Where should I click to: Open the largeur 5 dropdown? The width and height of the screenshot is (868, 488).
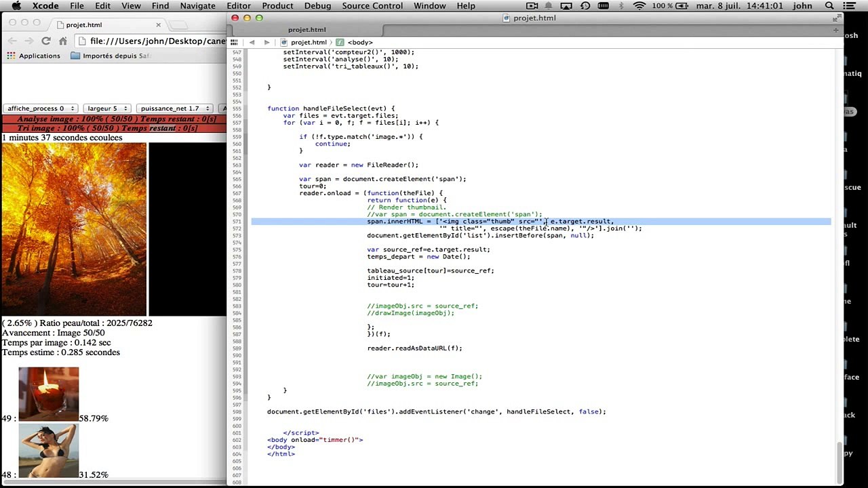[x=107, y=108]
